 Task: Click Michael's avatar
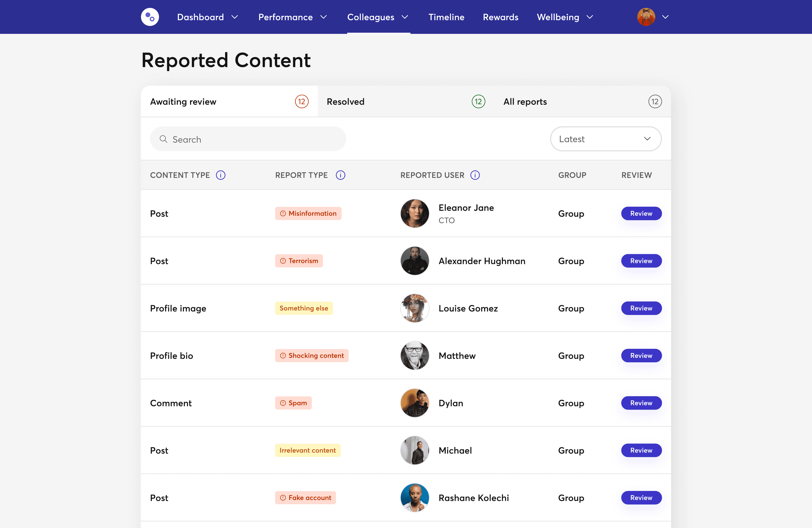(415, 451)
